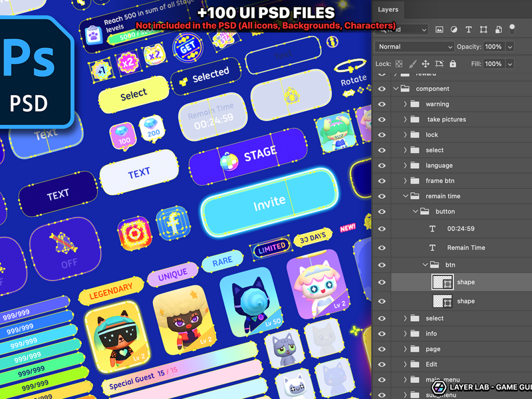The image size is (532, 399).
Task: Click the +1 badge icon
Action: pyautogui.click(x=101, y=70)
